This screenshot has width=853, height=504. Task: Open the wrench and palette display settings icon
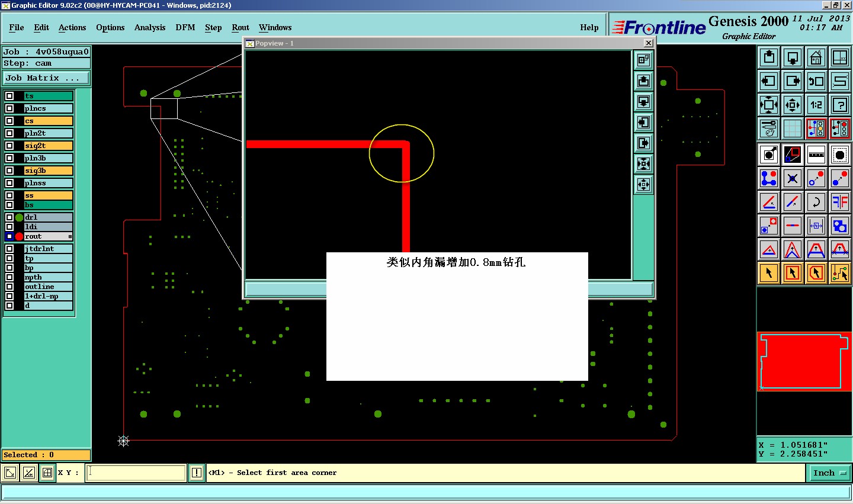tap(769, 129)
